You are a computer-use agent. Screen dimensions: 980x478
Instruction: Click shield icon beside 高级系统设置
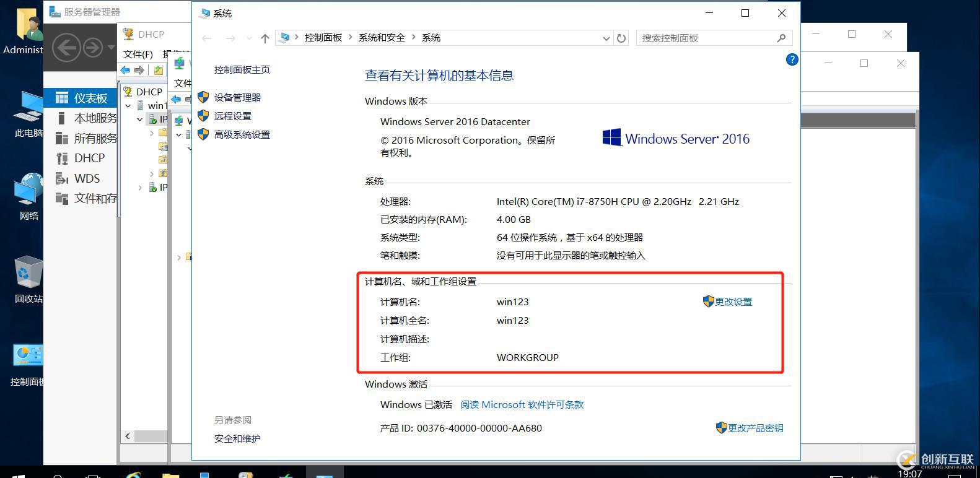(x=203, y=134)
